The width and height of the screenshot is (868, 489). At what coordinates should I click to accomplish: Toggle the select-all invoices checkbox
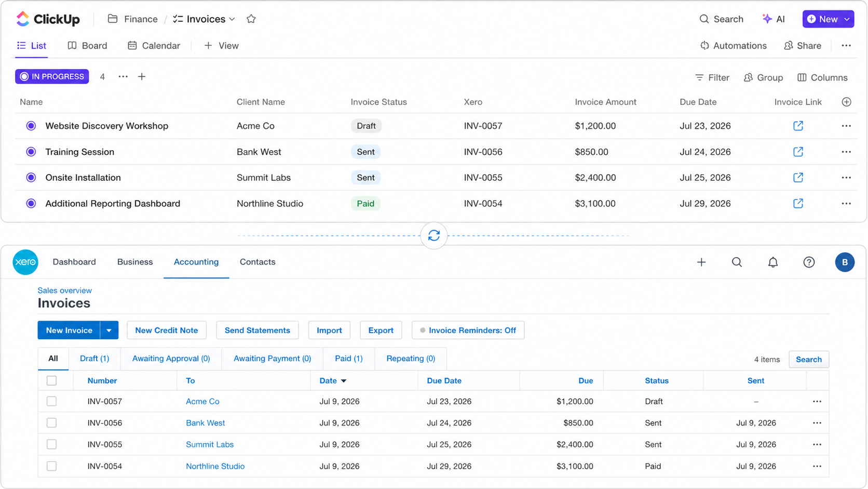(x=51, y=381)
